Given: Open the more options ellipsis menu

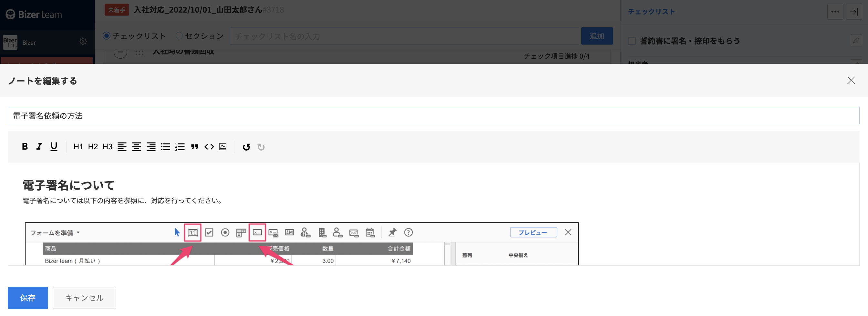Looking at the screenshot, I should point(835,12).
